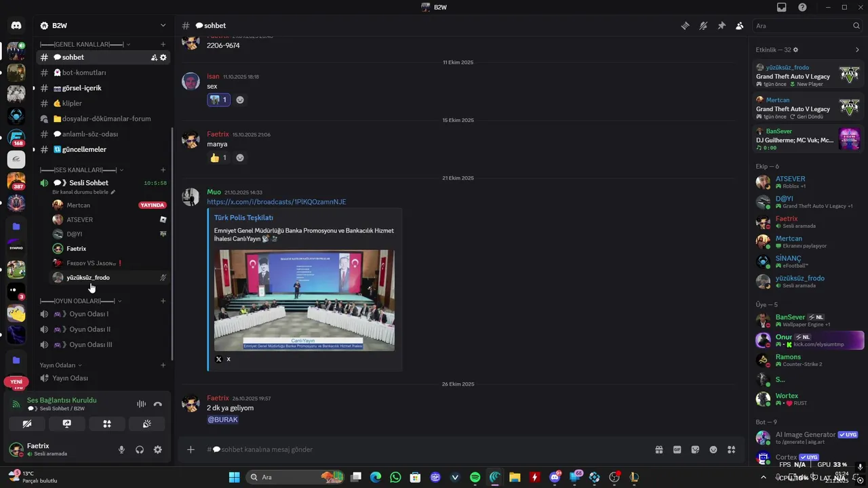Viewport: 868px width, 488px height.
Task: Create channel in OYUN ODALARI plus
Action: 163,301
